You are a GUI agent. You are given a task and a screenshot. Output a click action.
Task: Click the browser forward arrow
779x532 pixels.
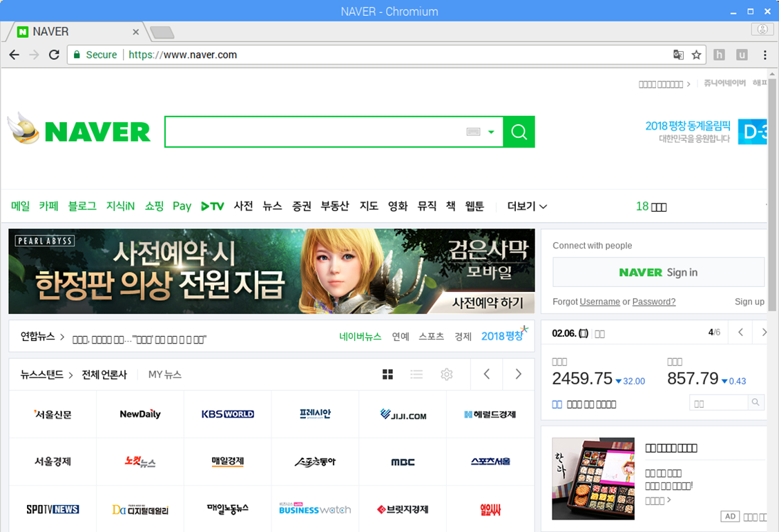point(34,55)
